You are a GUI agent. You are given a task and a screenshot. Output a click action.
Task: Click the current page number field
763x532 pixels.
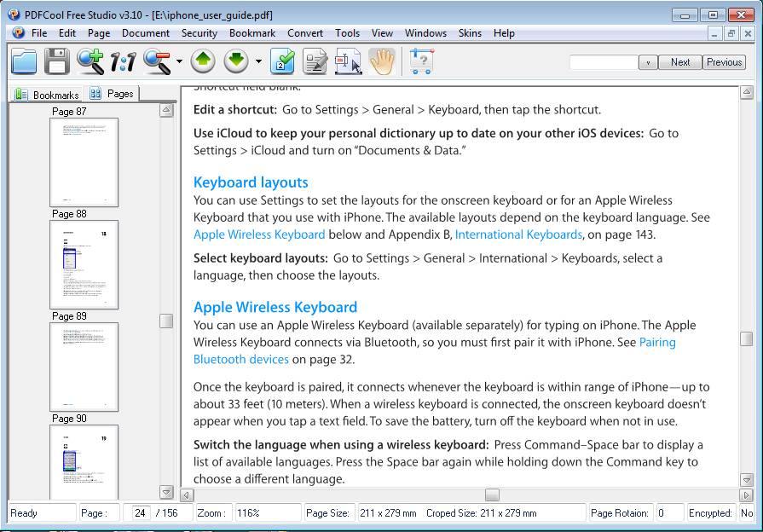coord(141,513)
